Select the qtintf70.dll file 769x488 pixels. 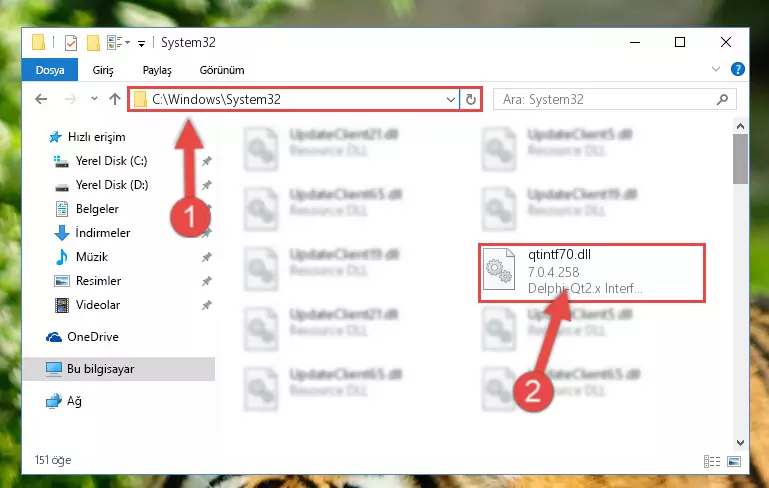coord(592,273)
